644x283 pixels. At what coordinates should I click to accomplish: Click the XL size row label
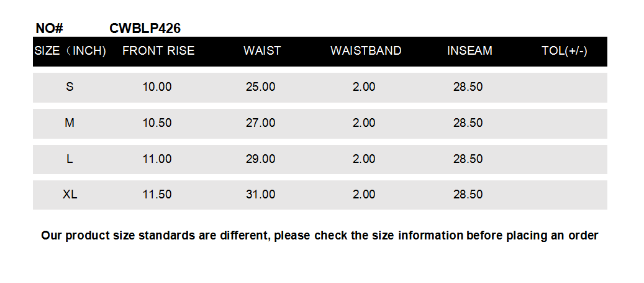pos(70,195)
